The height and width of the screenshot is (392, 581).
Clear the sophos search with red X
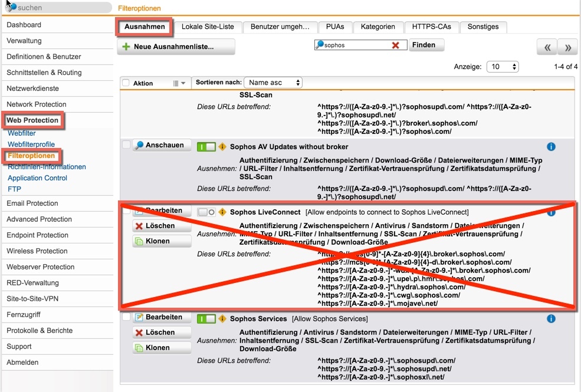click(x=395, y=45)
